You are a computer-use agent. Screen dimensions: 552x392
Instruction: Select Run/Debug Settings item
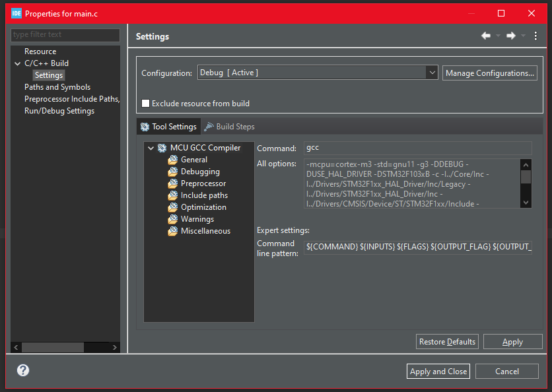coord(59,111)
